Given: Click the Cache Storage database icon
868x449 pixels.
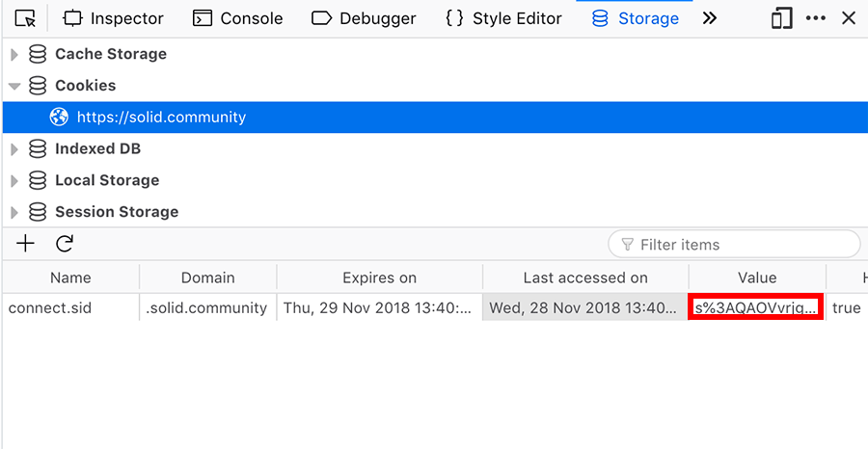Looking at the screenshot, I should pyautogui.click(x=38, y=54).
